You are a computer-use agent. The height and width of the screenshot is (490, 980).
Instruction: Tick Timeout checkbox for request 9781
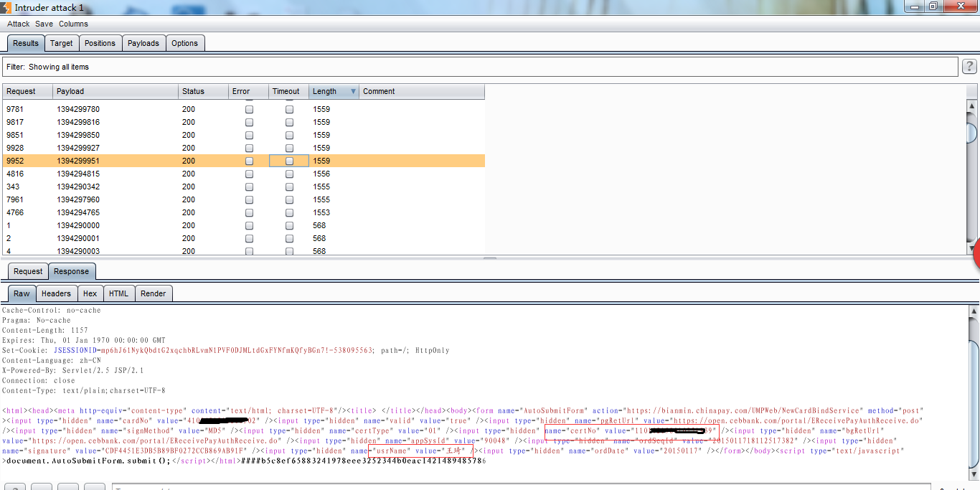point(289,110)
